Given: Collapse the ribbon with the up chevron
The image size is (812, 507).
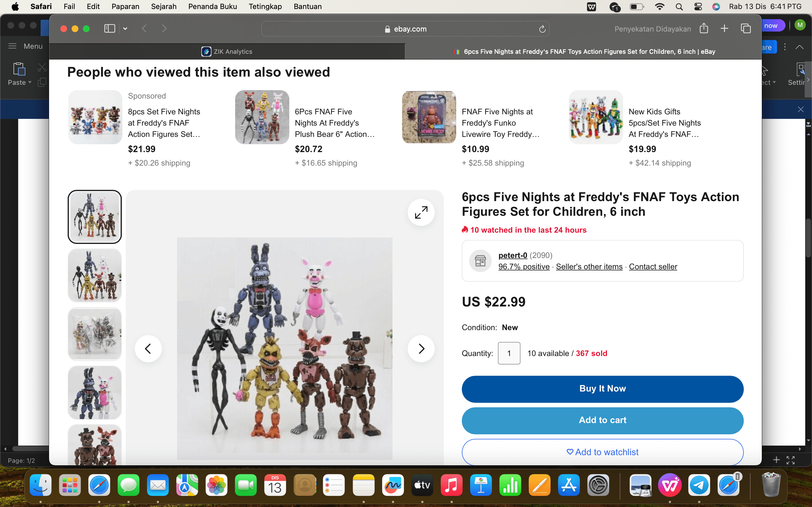Looking at the screenshot, I should [799, 47].
